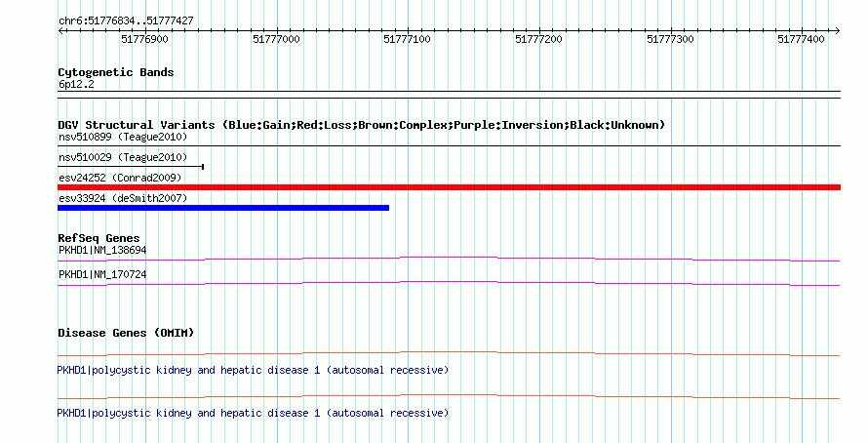Select variant esv33924 (deSmith2007) label

pyautogui.click(x=123, y=198)
